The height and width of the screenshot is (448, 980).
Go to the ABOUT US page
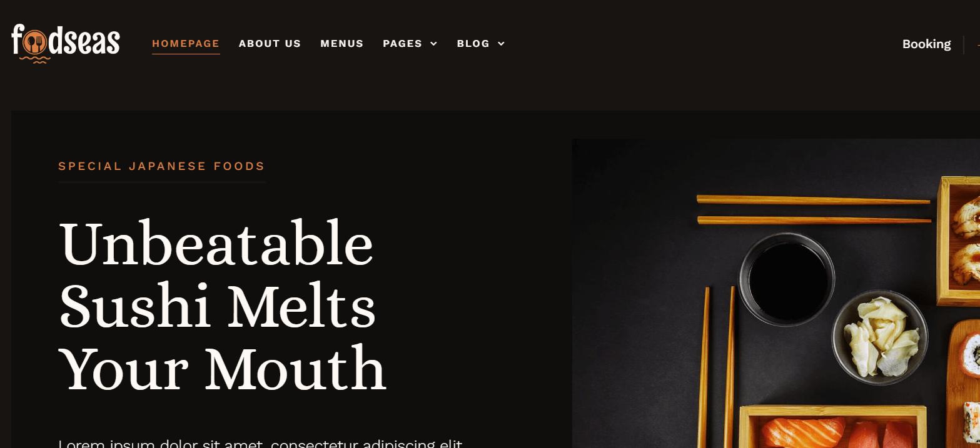tap(270, 44)
